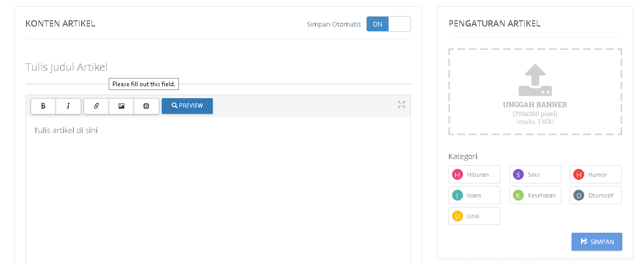Choose the Humor category

(x=596, y=175)
